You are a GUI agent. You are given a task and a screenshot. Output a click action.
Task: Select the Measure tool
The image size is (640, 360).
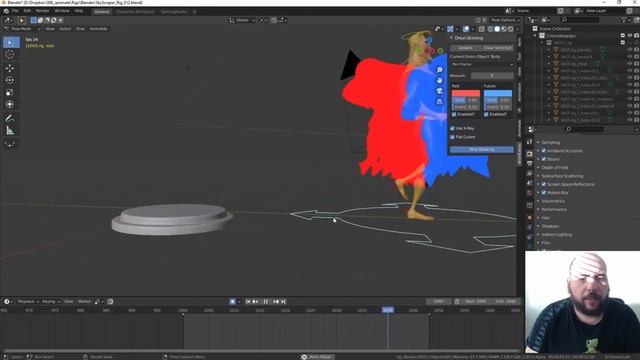pos(10,131)
